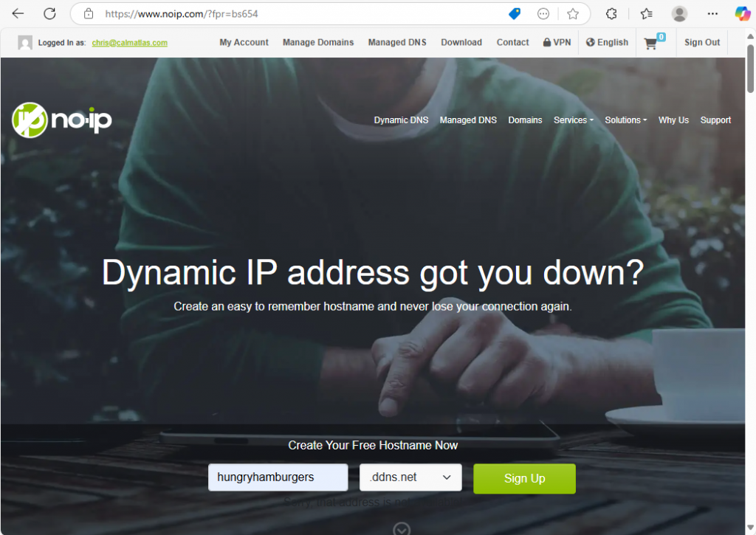
Task: Open Why Us page
Action: (x=673, y=120)
